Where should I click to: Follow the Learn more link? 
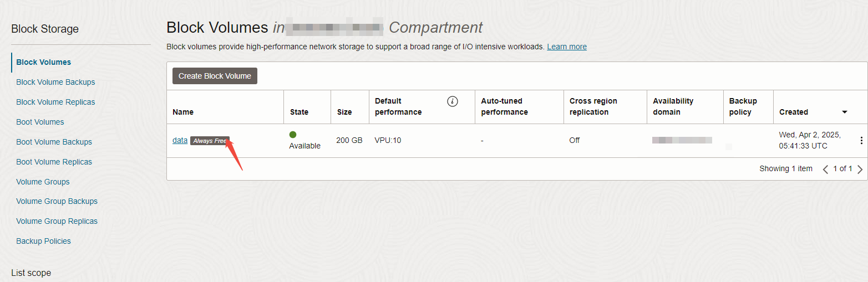(566, 47)
